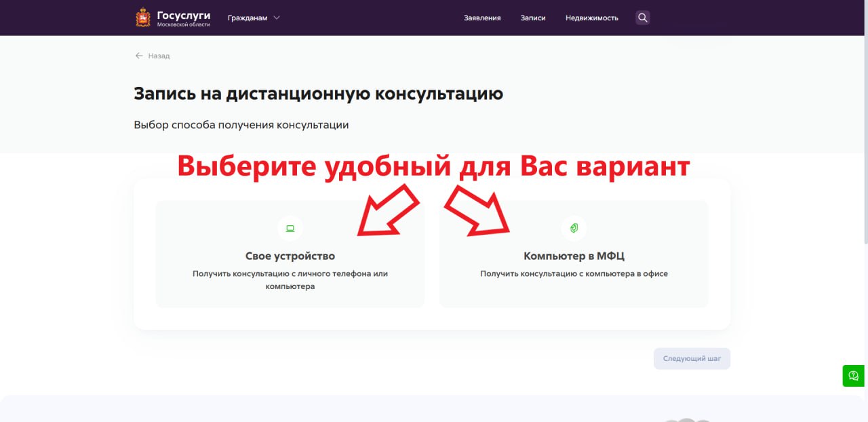Click the Moscow region coat of arms logo
The width and height of the screenshot is (868, 422).
143,18
